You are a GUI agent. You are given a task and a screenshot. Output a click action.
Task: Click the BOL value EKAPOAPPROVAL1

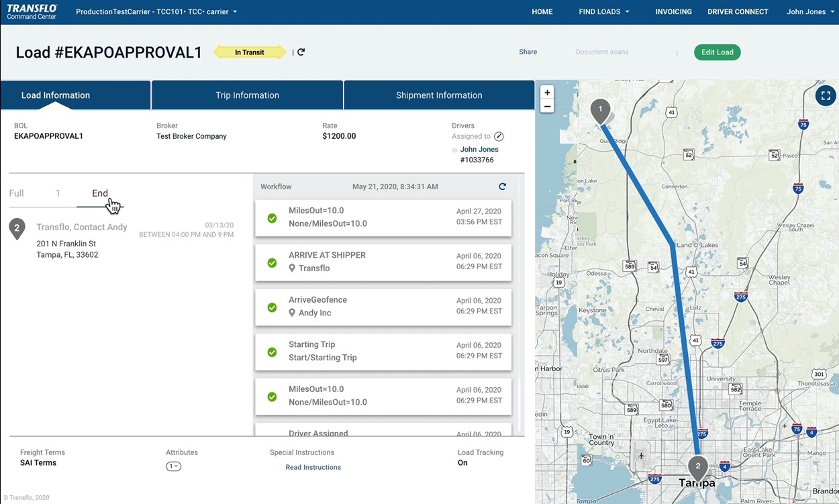click(x=48, y=136)
